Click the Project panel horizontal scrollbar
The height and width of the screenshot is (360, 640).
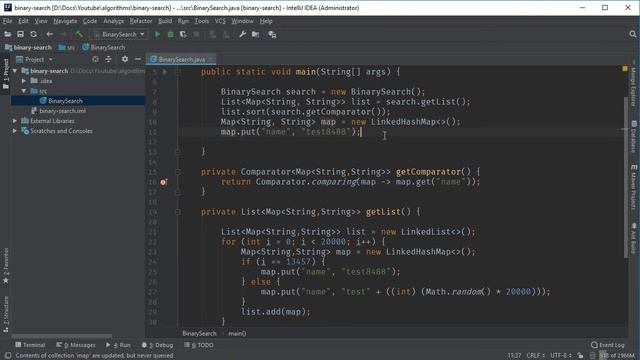click(x=61, y=336)
